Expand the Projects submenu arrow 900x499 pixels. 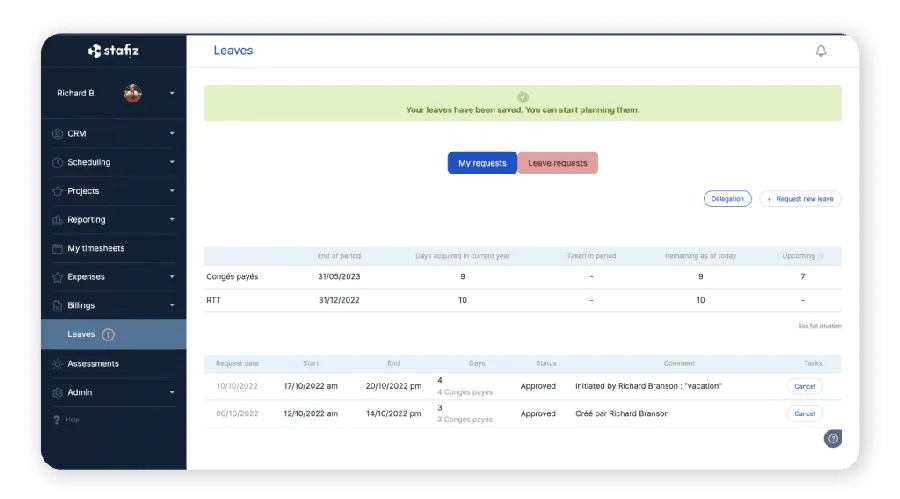[172, 191]
